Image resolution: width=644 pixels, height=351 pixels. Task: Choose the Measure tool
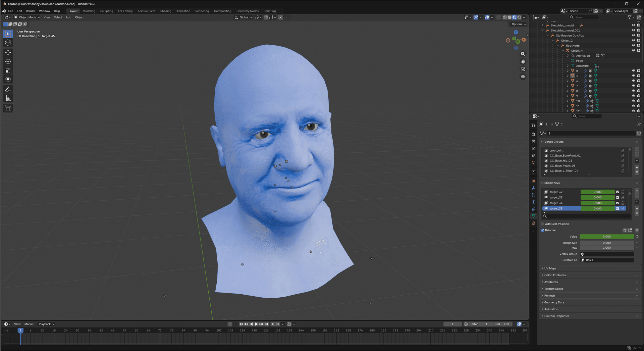pos(8,98)
